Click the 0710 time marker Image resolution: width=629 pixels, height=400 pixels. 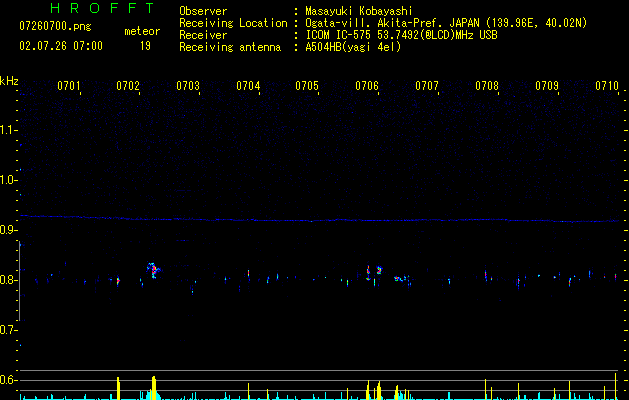click(607, 86)
